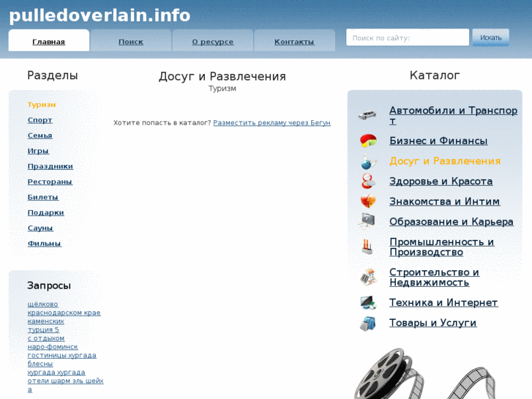Click the factory chimneys icon for Промышленность и Производство

point(367,247)
